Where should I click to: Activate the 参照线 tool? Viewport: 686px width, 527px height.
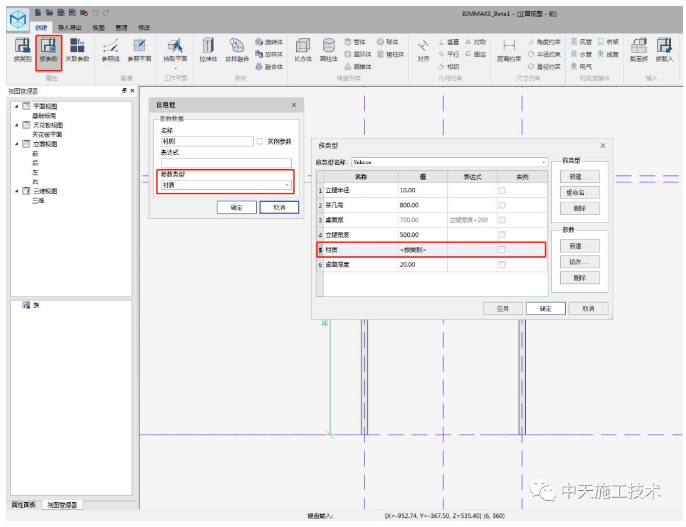pyautogui.click(x=110, y=49)
